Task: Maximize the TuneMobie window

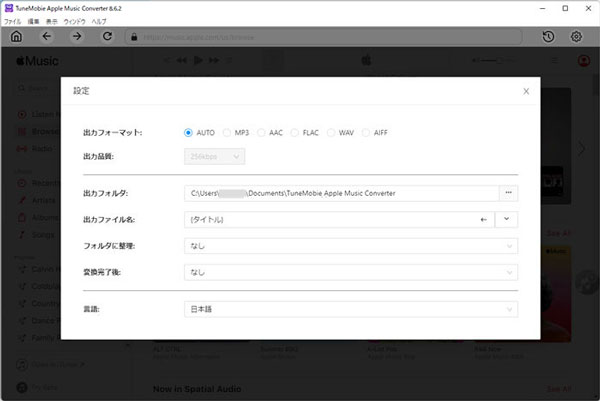Action: 565,8
